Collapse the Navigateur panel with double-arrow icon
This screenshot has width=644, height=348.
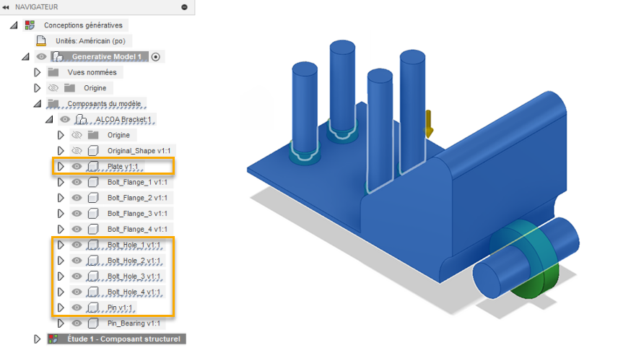coord(6,7)
